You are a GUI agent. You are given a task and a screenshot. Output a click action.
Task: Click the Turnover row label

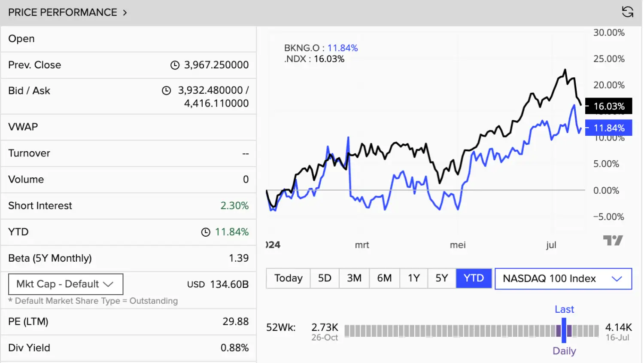(x=29, y=153)
